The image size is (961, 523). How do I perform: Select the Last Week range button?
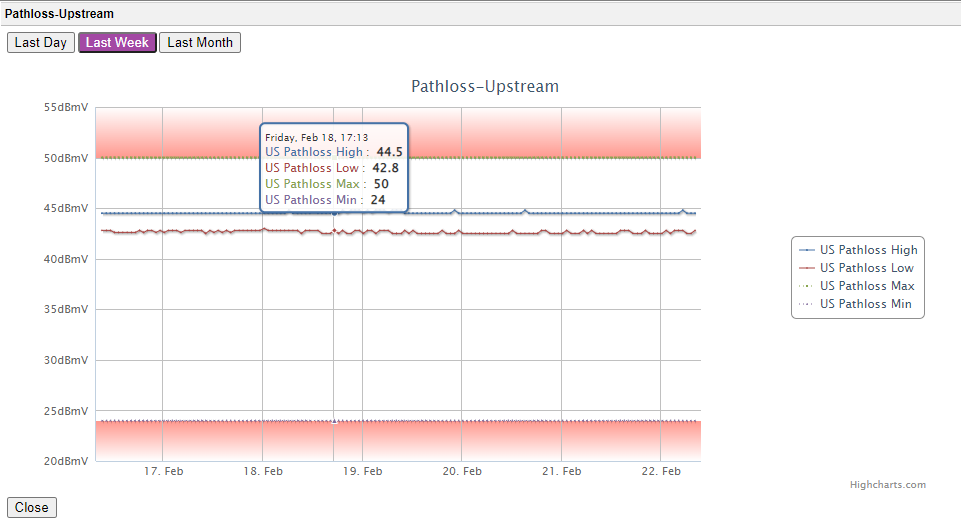click(117, 43)
